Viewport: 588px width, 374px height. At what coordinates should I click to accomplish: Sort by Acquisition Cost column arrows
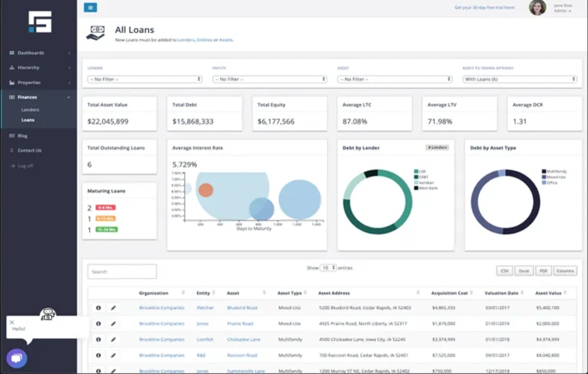471,293
